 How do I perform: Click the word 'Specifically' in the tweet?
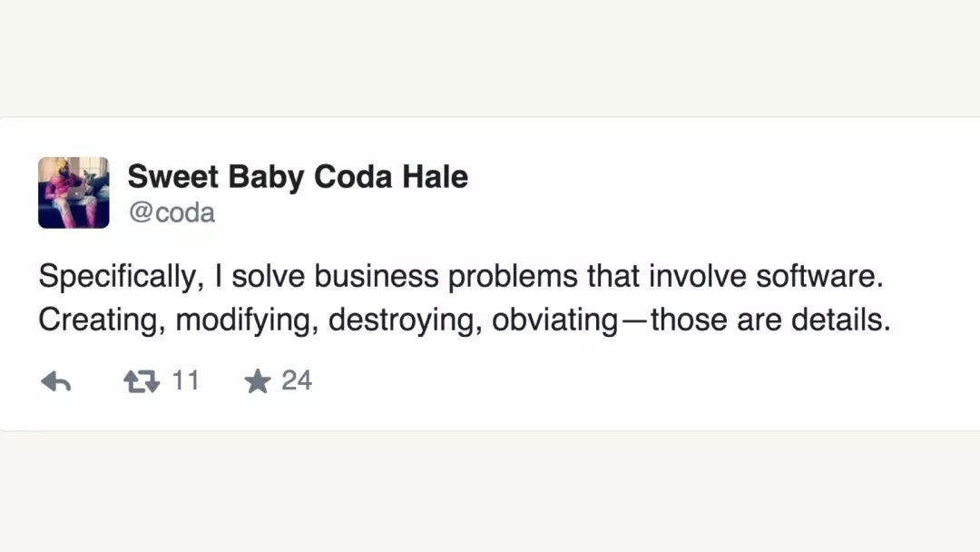pyautogui.click(x=118, y=277)
